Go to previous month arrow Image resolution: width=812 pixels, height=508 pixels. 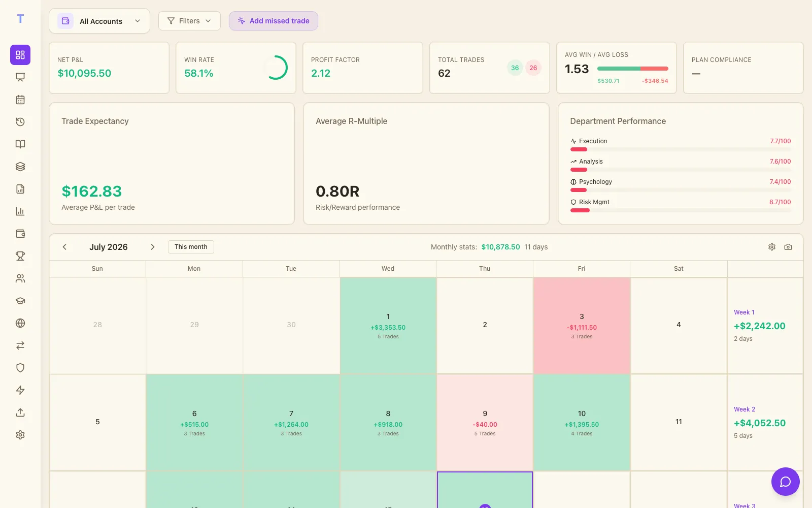64,247
